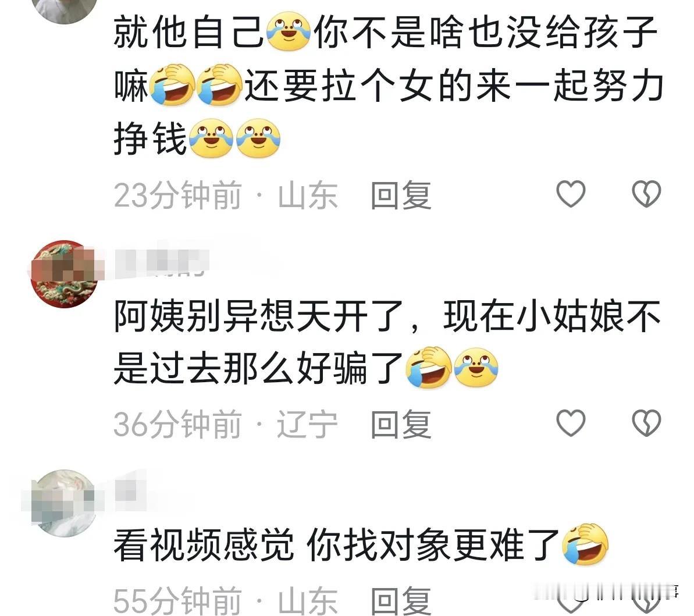Dislike the comment posted 23 minutes ago

(x=646, y=194)
